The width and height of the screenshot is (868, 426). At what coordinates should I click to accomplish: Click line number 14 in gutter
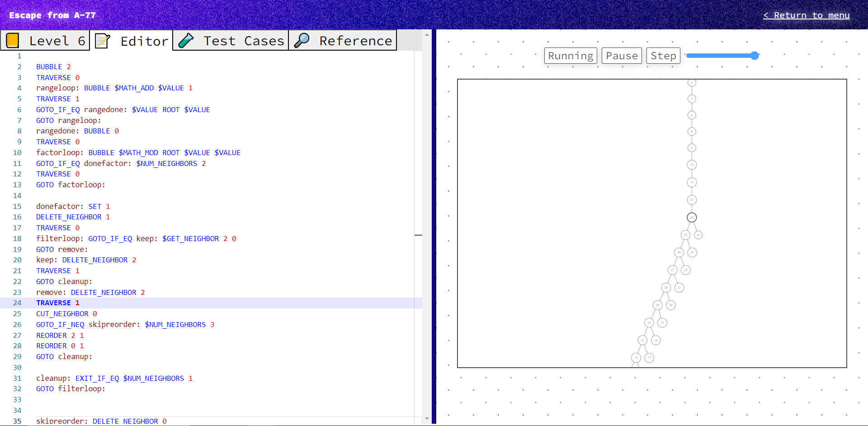[x=17, y=196]
